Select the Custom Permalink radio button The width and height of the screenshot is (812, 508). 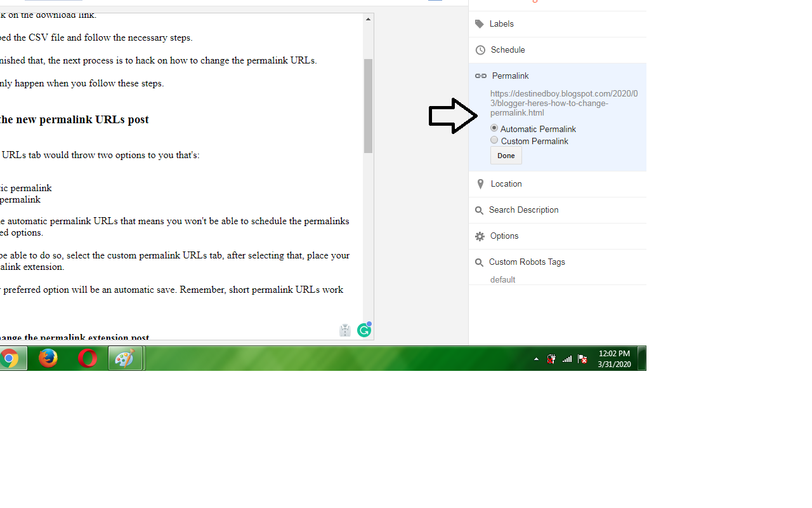tap(494, 140)
